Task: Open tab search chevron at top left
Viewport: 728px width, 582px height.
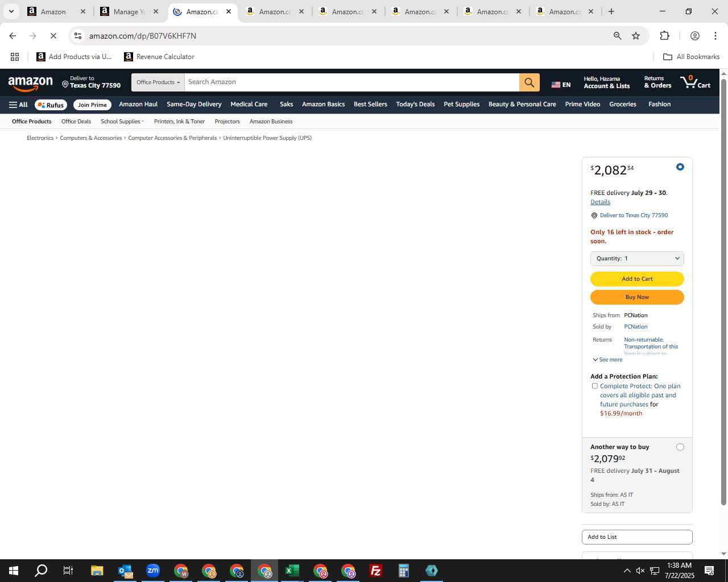Action: click(x=11, y=11)
